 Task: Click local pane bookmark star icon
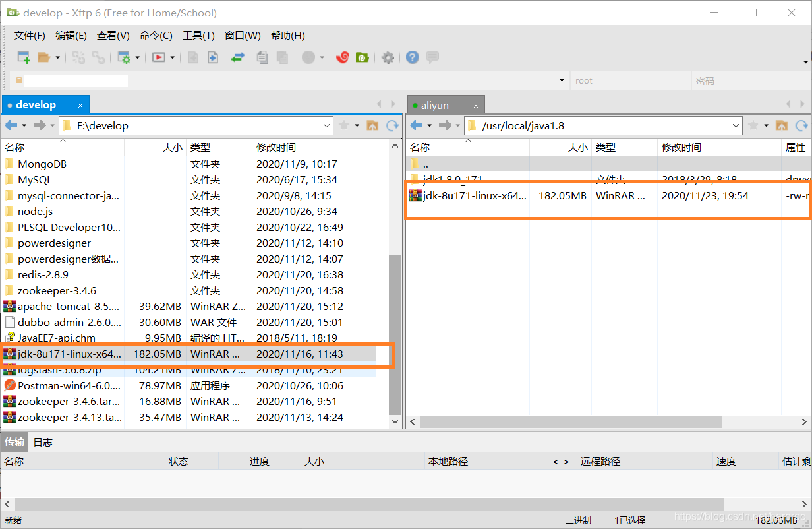tap(344, 125)
